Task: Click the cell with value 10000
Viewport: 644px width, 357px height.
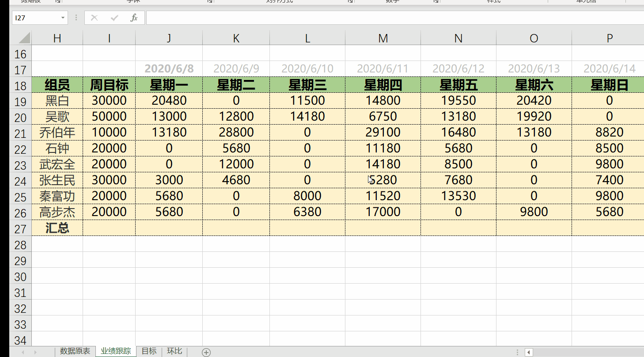Action: coord(109,133)
